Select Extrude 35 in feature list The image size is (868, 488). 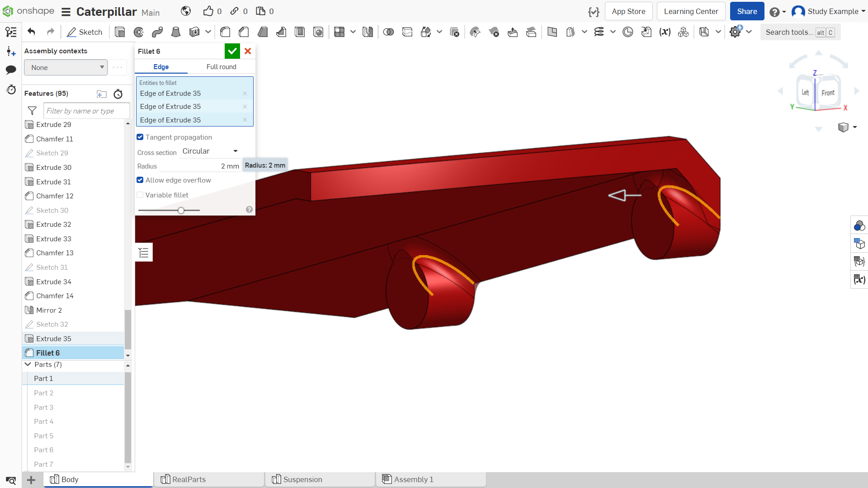pos(73,338)
